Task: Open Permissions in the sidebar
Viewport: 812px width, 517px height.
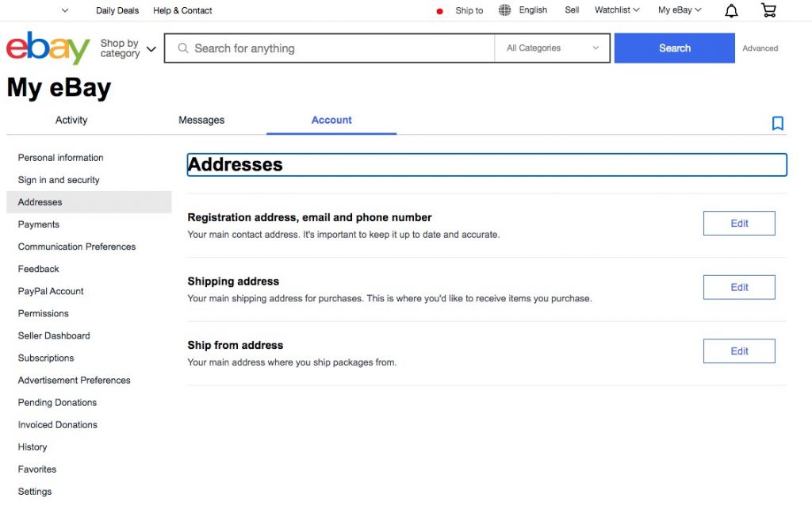Action: tap(43, 313)
